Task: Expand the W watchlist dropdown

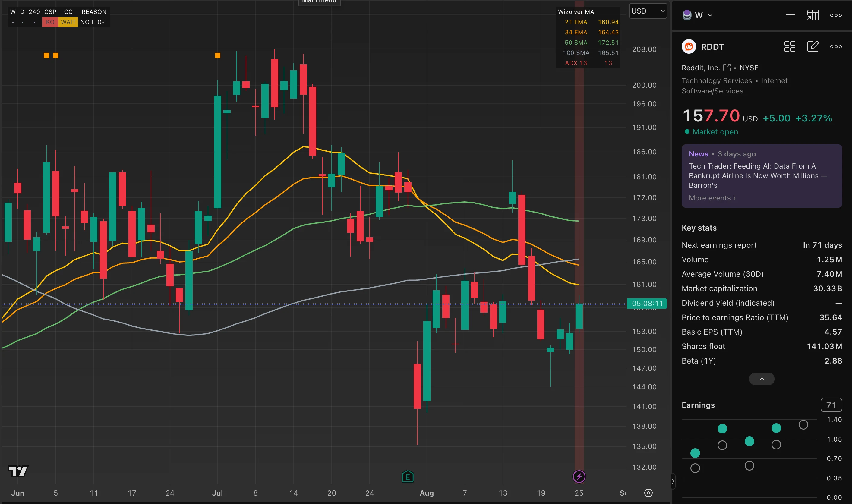Action: (710, 15)
